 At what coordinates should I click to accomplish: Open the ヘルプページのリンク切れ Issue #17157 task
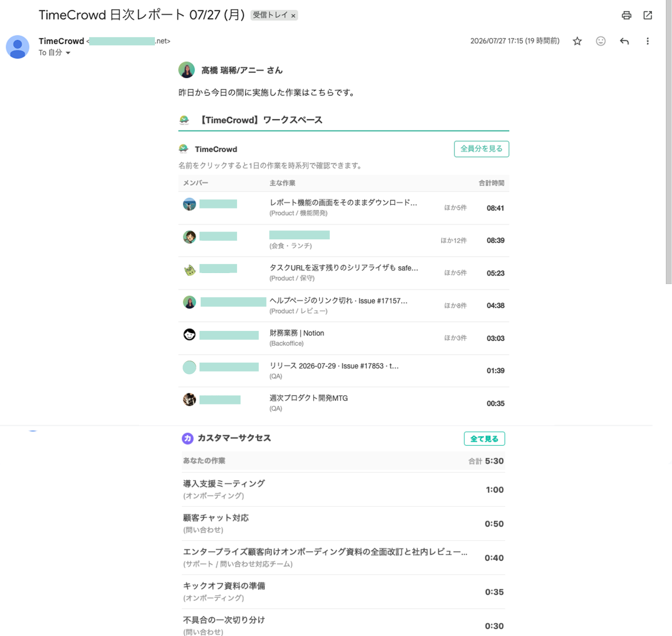[338, 301]
